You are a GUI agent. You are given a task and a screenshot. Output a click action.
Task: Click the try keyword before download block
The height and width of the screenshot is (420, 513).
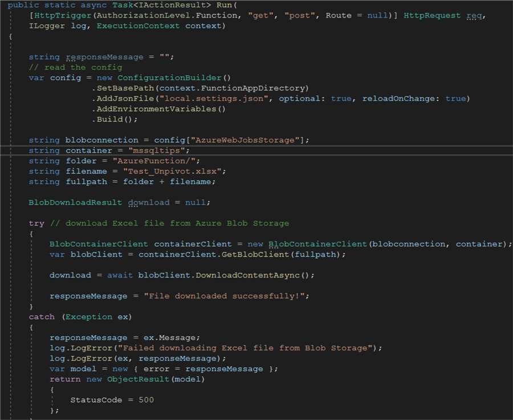(x=36, y=223)
